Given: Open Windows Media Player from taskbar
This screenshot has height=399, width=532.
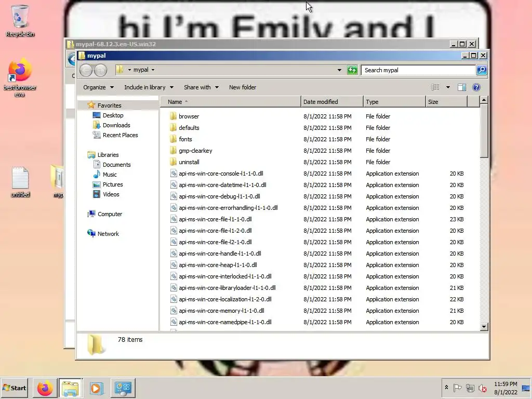Looking at the screenshot, I should [x=96, y=388].
